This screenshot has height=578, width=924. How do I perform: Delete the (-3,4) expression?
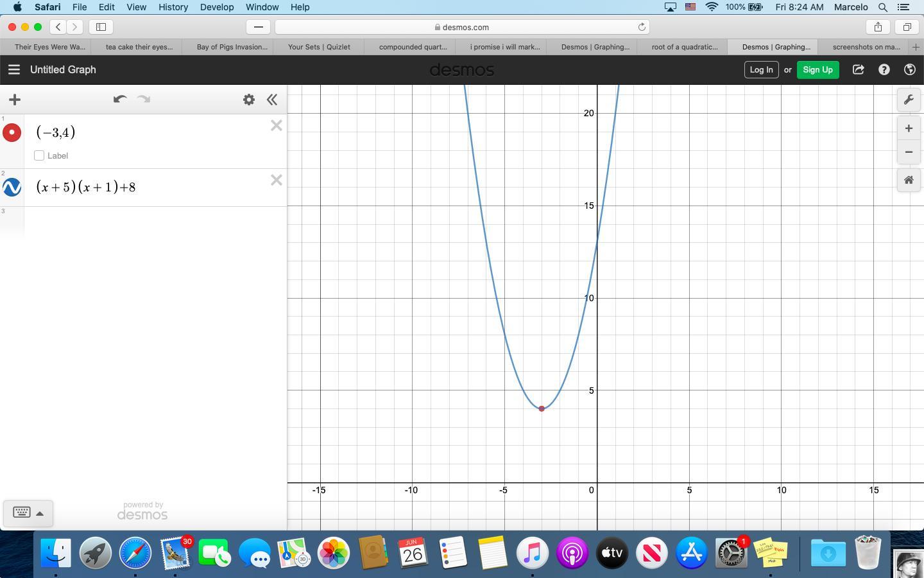[276, 126]
